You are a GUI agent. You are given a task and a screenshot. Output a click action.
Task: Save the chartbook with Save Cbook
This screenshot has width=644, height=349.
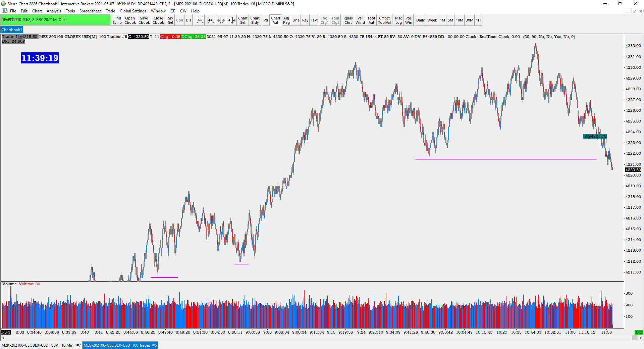(x=144, y=20)
